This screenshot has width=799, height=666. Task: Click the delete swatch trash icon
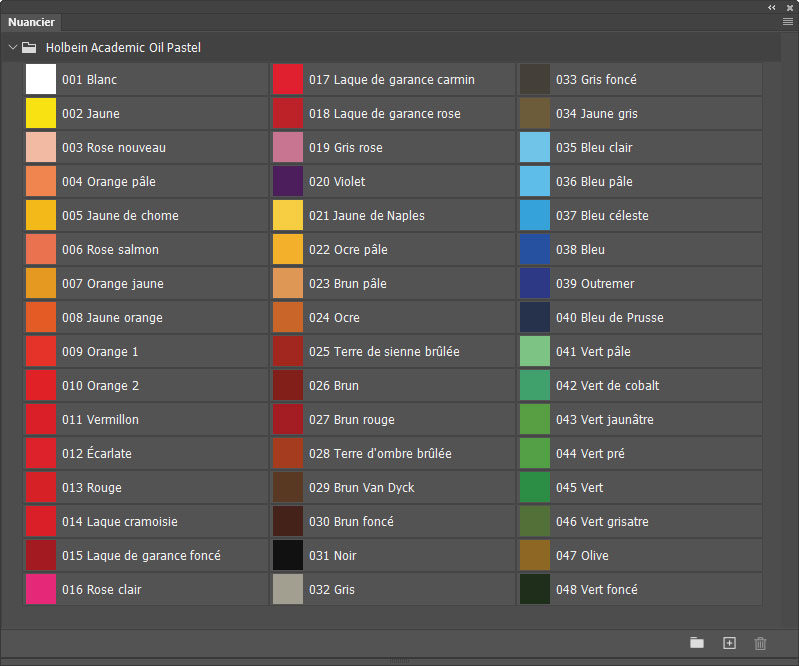[760, 643]
